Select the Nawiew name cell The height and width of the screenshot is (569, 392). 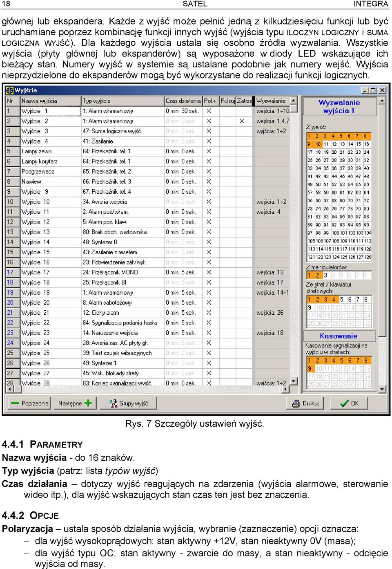[51, 181]
